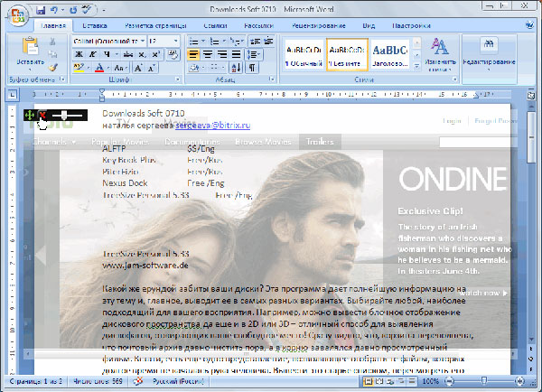This screenshot has width=542, height=392.
Task: Open Word help from the ribbon corner
Action: pos(529,25)
